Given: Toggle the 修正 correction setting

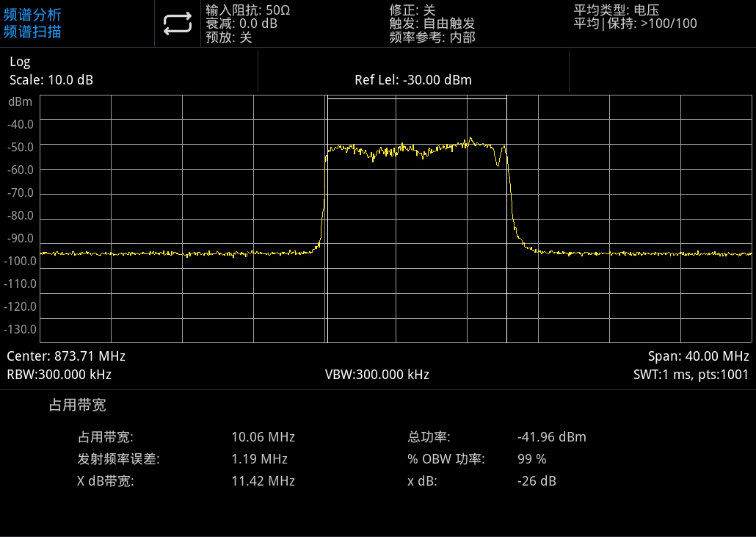Looking at the screenshot, I should 412,10.
